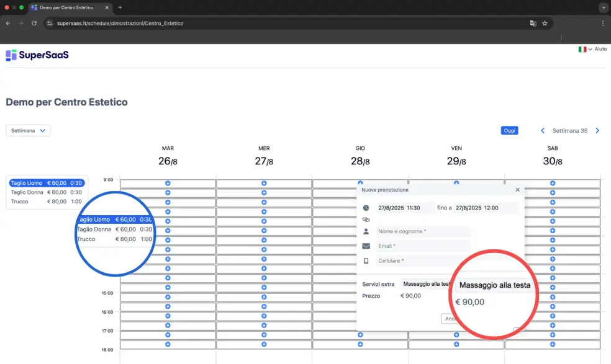Add a booking at 16:00 on MER 27/8

(264, 316)
